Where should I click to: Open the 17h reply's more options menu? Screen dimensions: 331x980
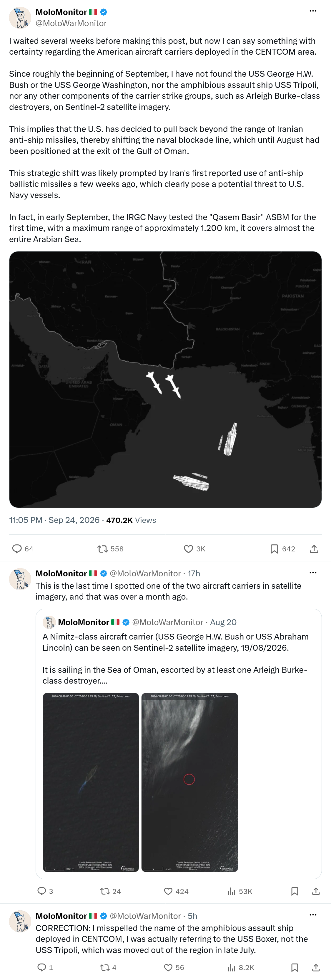313,573
